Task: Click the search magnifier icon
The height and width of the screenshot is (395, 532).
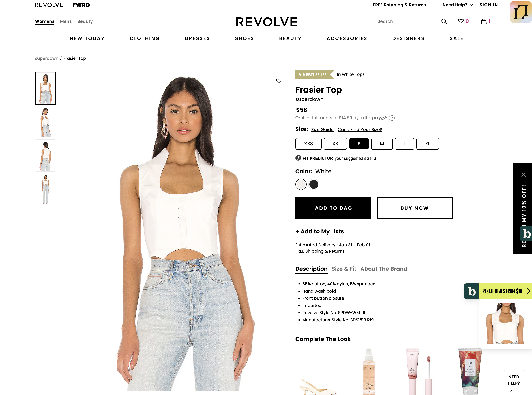Action: point(444,21)
